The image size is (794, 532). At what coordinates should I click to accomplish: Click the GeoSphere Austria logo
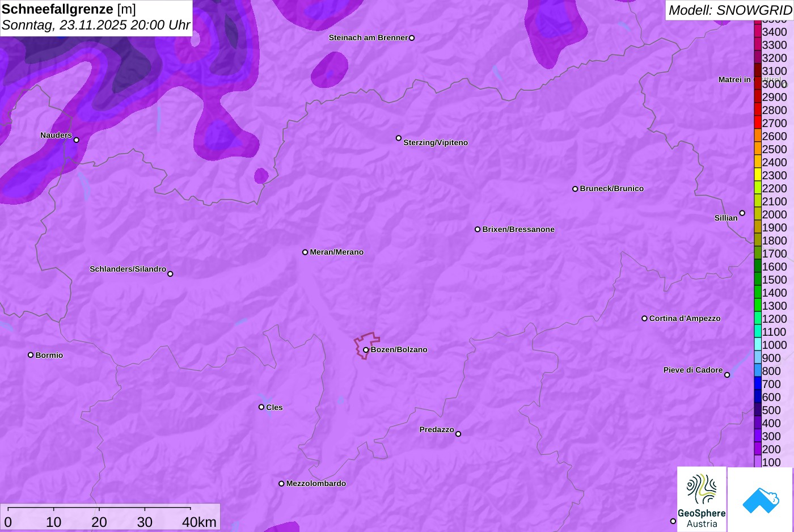[x=702, y=500]
